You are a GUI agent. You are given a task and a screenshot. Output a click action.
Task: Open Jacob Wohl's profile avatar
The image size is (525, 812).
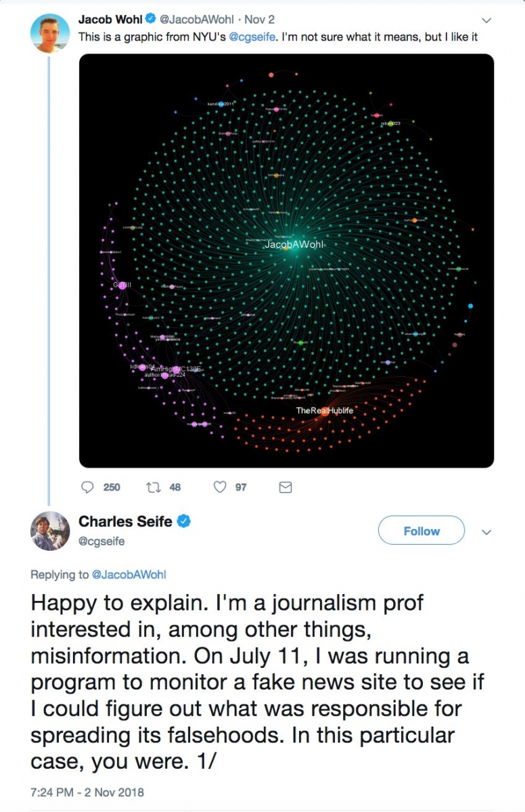pyautogui.click(x=50, y=32)
